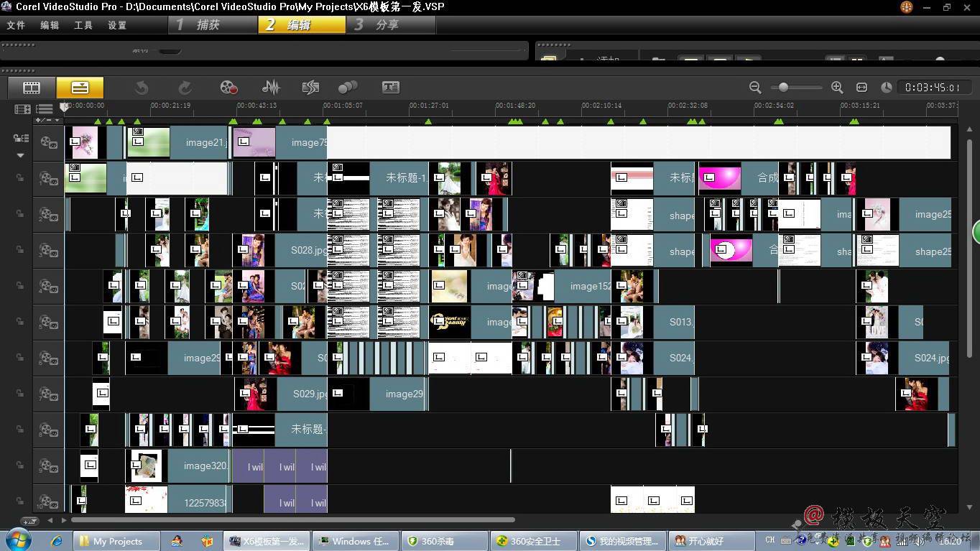Toggle visibility of overlay track 9
The width and height of the screenshot is (980, 551).
point(48,466)
